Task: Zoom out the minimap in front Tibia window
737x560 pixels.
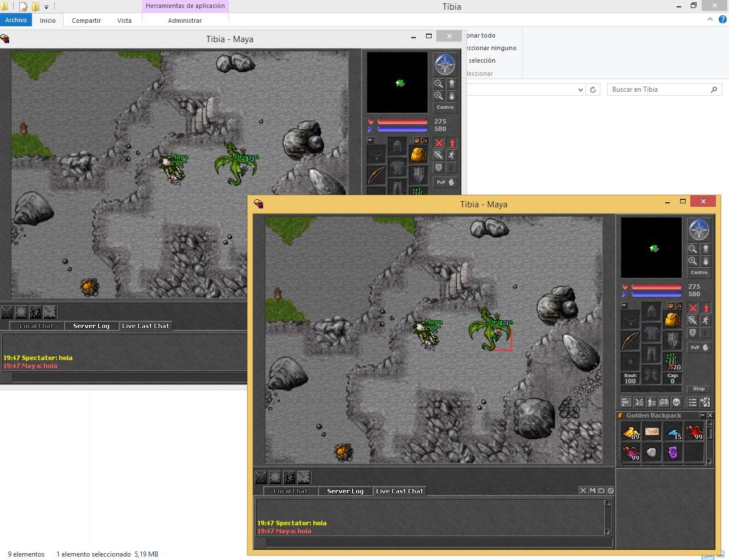Action: point(693,249)
